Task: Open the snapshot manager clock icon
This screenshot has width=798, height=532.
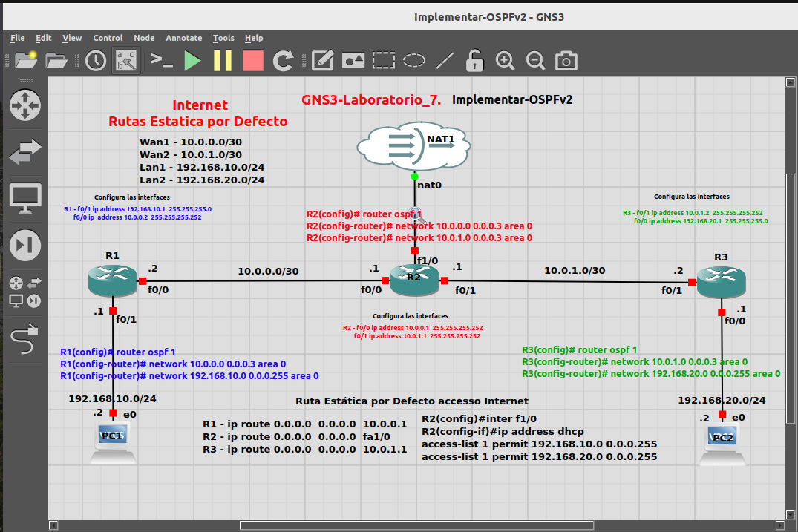Action: pyautogui.click(x=96, y=61)
